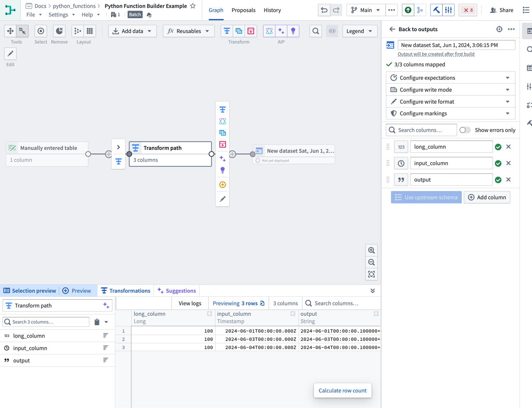
Task: Expand Configure write mode section
Action: (x=451, y=90)
